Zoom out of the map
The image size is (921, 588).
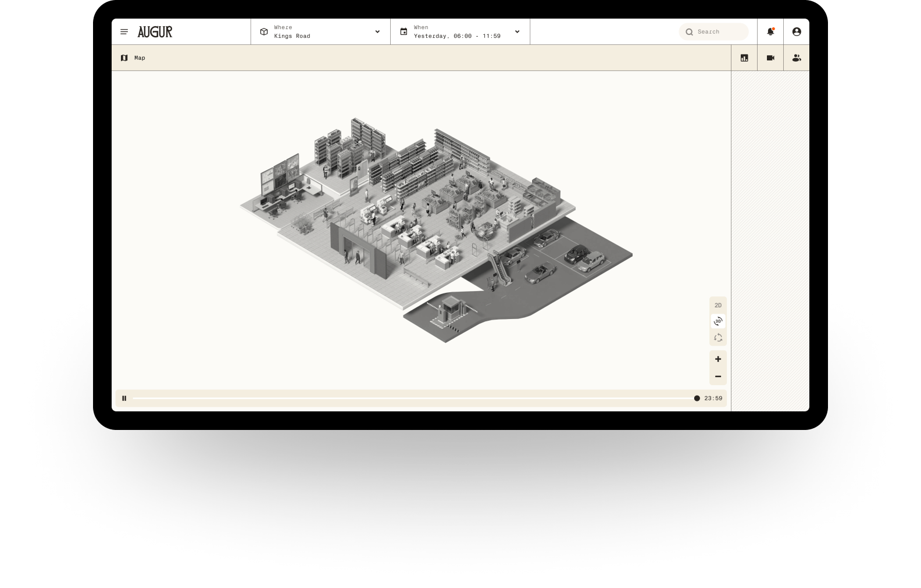click(718, 377)
